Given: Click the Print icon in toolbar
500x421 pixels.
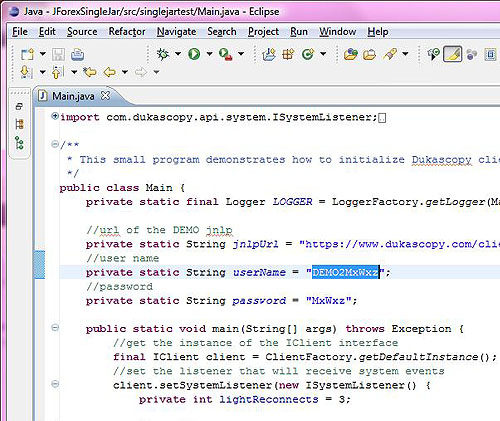Looking at the screenshot, I should (77, 54).
